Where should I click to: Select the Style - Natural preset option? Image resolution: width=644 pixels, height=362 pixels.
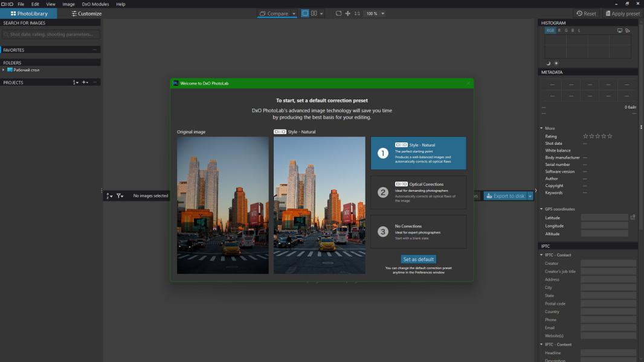(x=418, y=153)
